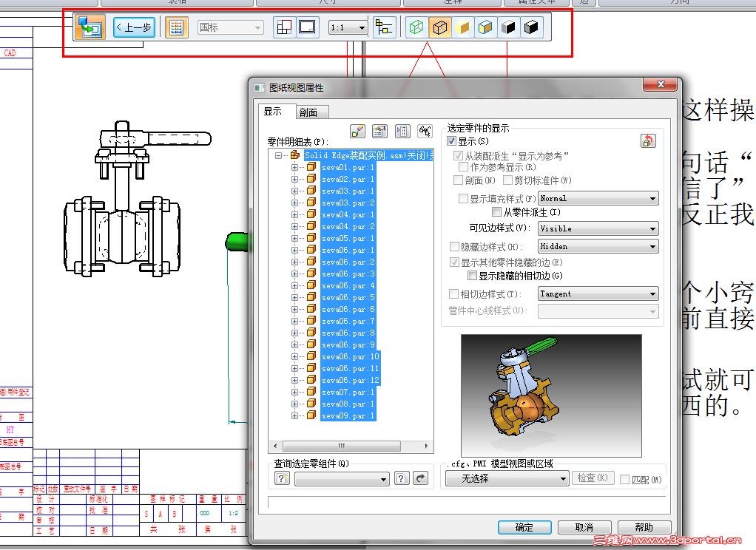The image size is (756, 550).
Task: Click the 上一步 back button
Action: point(134,27)
